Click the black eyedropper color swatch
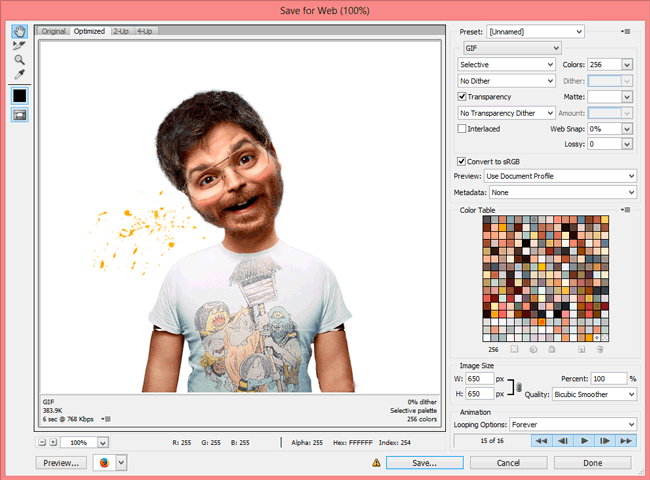Image resolution: width=650 pixels, height=480 pixels. tap(19, 96)
